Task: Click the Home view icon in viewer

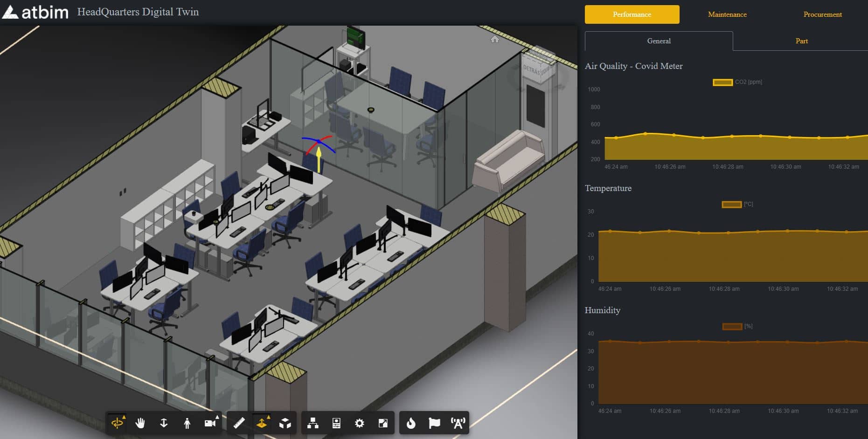Action: point(495,40)
